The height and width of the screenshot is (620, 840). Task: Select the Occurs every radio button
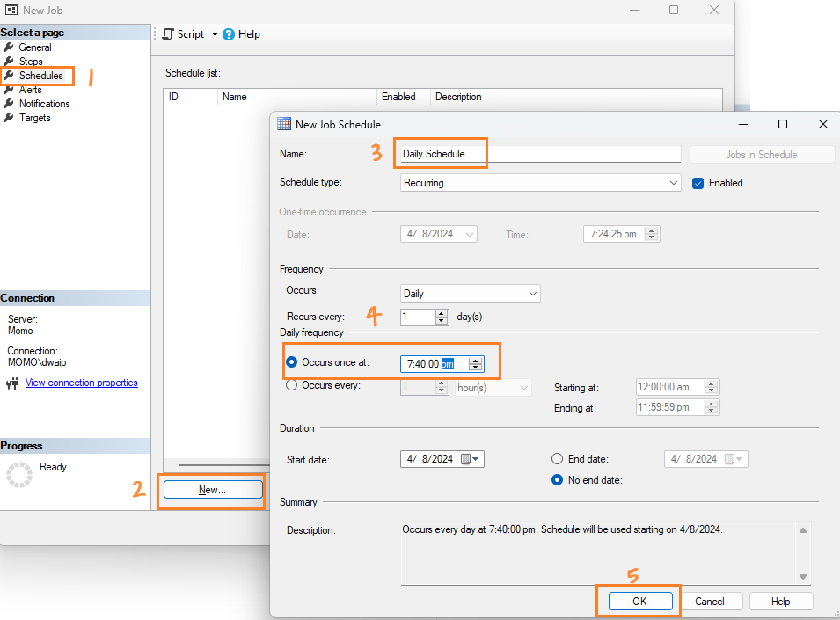291,385
